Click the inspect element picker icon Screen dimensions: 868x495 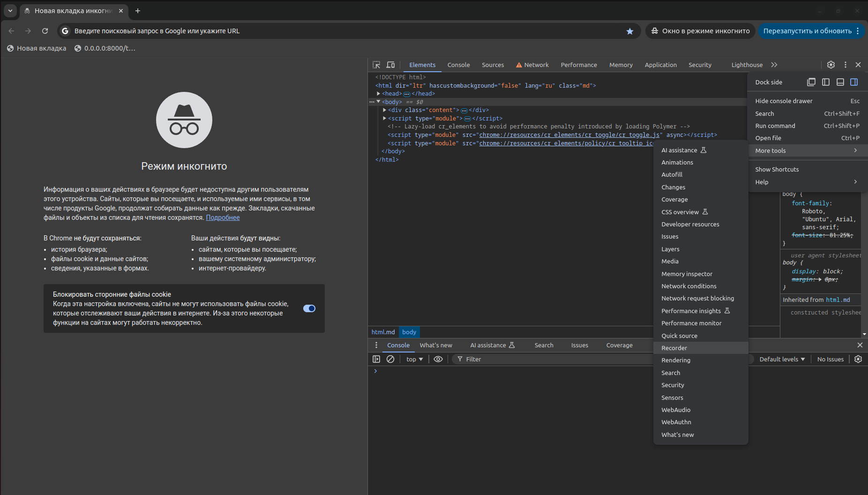[376, 65]
